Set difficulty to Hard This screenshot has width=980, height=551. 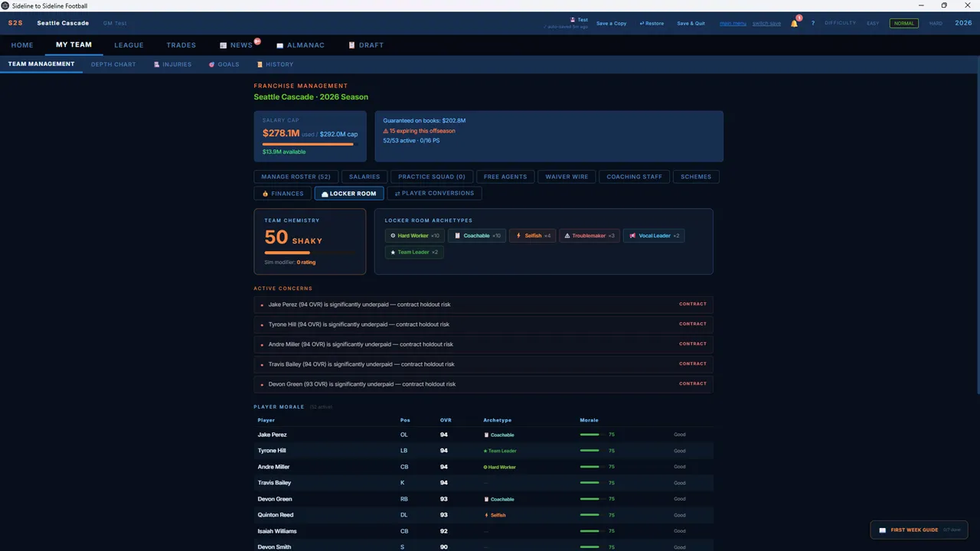[x=936, y=24]
